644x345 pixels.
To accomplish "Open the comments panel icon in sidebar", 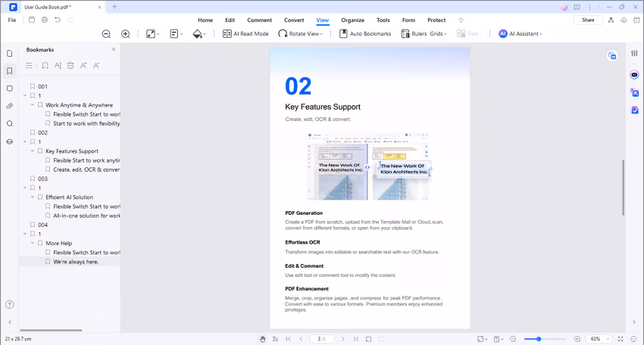I will [9, 89].
